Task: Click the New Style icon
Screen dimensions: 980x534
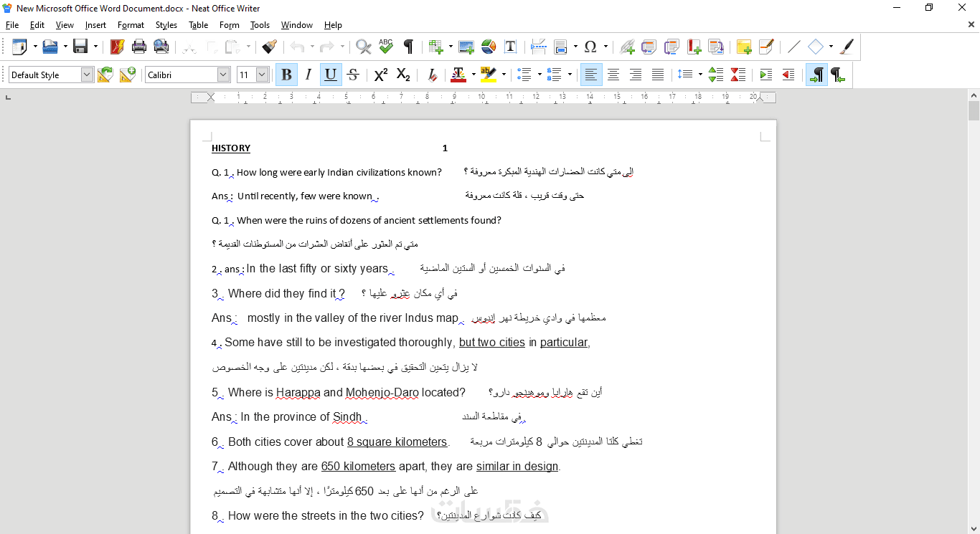Action: click(128, 75)
